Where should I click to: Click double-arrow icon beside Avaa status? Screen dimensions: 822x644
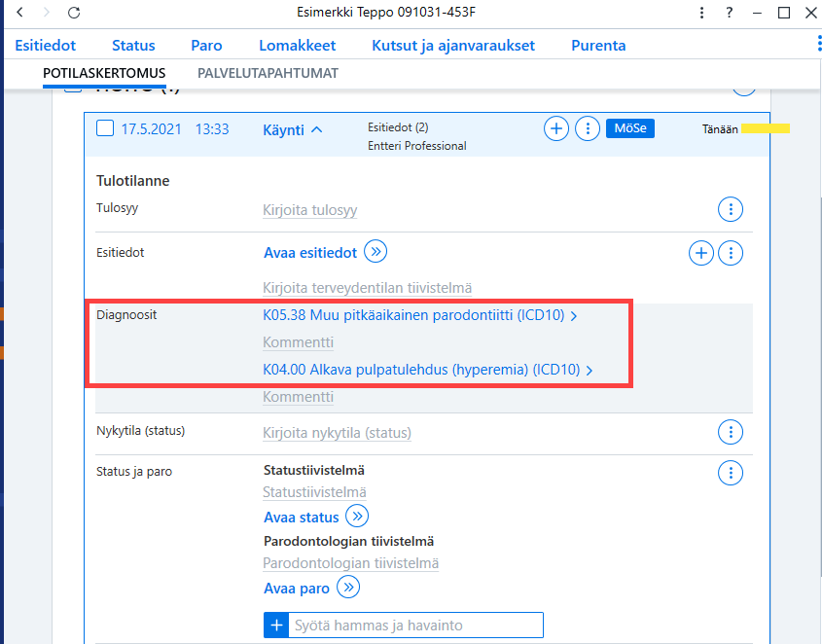pos(357,516)
